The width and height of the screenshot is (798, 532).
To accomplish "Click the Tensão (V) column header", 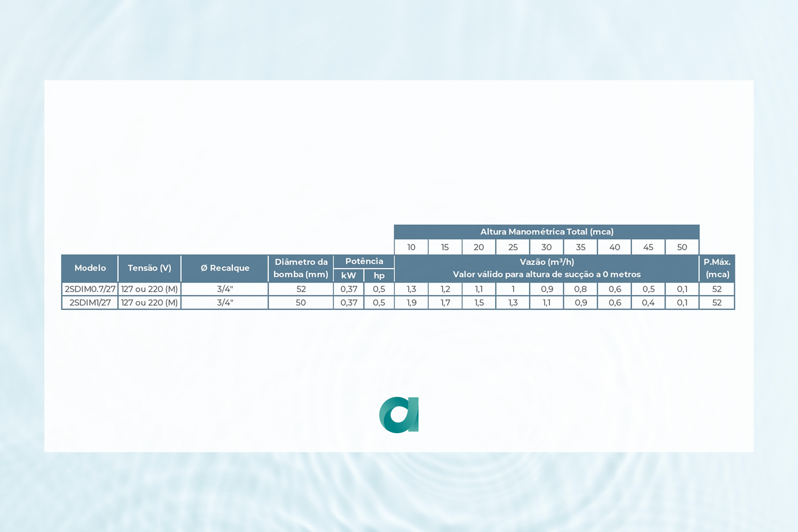I will (x=149, y=268).
